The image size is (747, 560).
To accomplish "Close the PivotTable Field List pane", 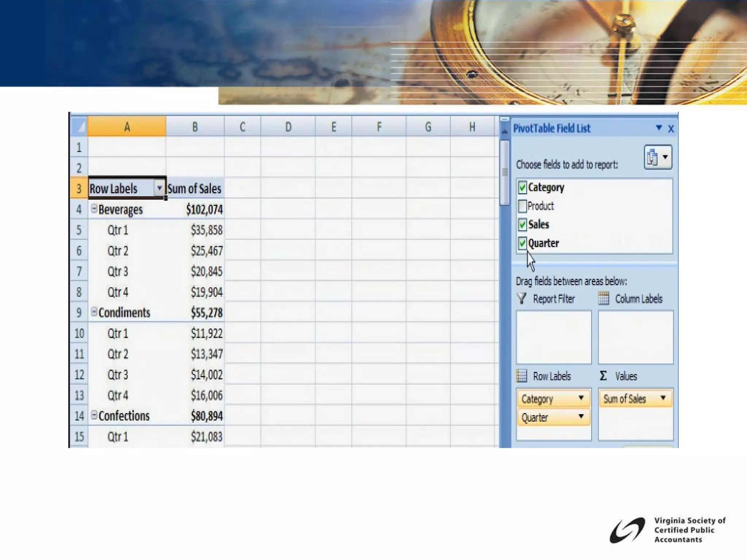I will point(671,129).
